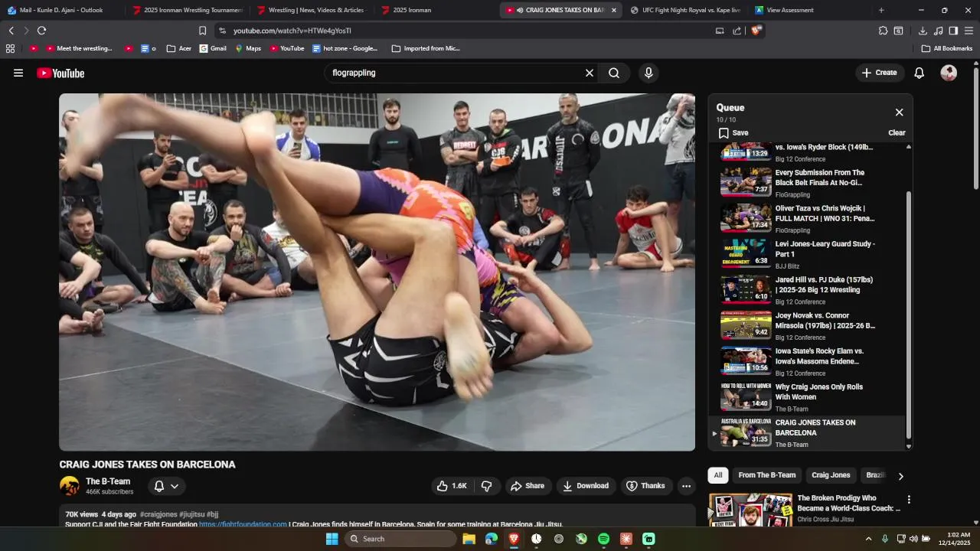Screen dimensions: 980x551
Task: Save the queue to a playlist
Action: pos(733,133)
